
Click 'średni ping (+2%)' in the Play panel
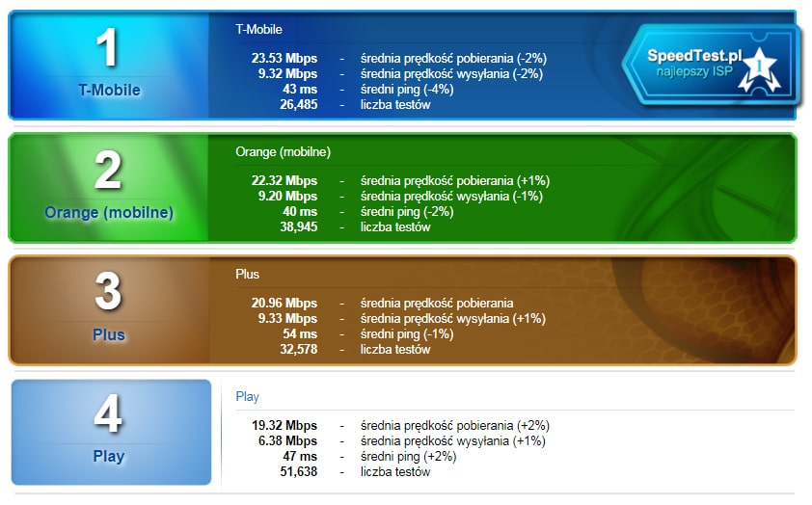[x=409, y=457]
